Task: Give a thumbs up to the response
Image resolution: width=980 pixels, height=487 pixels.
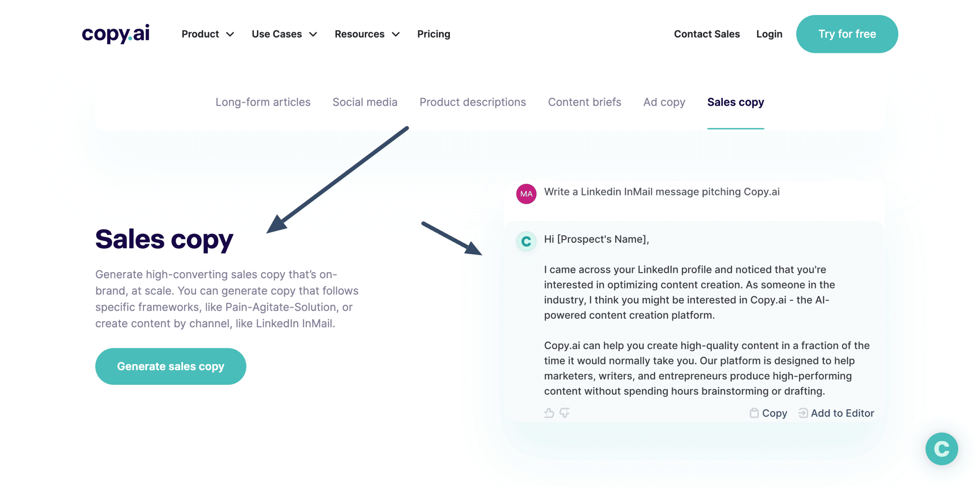Action: click(x=550, y=413)
